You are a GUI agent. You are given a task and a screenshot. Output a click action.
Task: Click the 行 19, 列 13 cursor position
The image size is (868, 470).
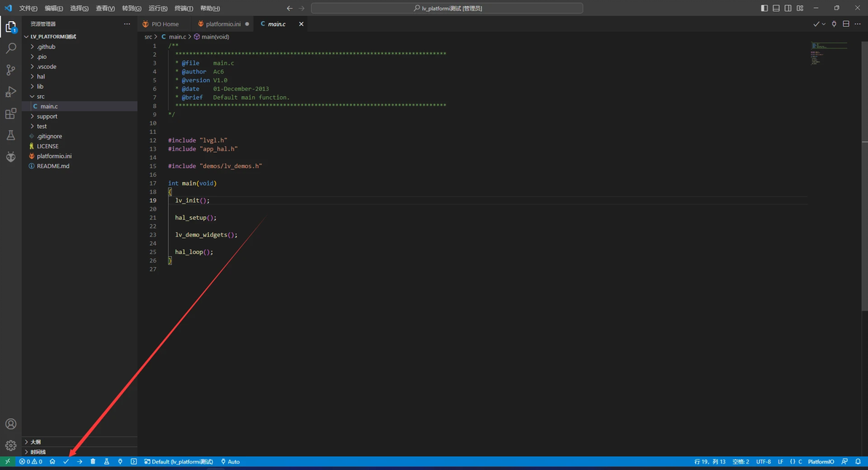pyautogui.click(x=710, y=462)
